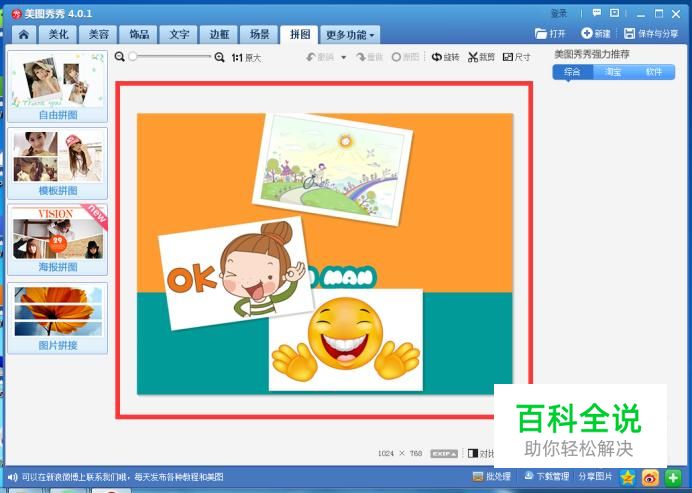Select the 综合 recommendation tab
This screenshot has width=692, height=493.
point(572,72)
